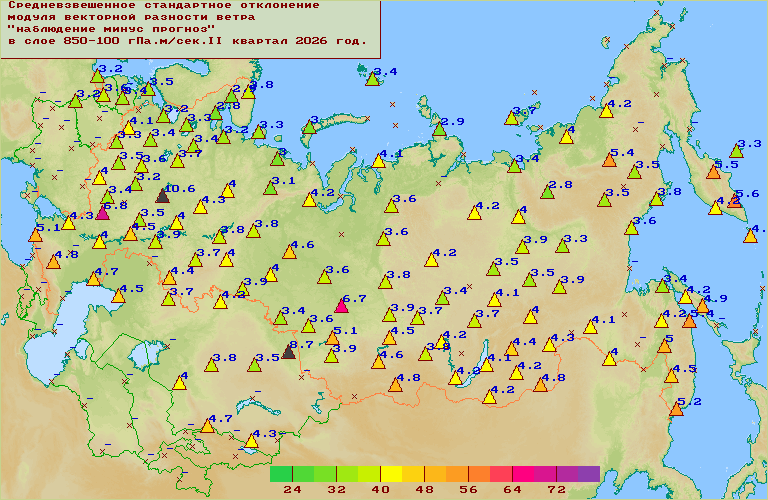Select the orange triangle marker labeled 5.2
Screen dimensions: 768x500
pyautogui.click(x=676, y=409)
